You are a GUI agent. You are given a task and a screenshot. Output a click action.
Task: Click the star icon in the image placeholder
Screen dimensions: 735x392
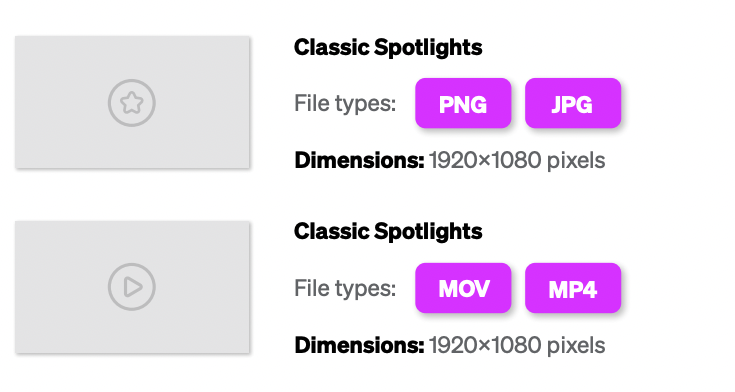132,103
